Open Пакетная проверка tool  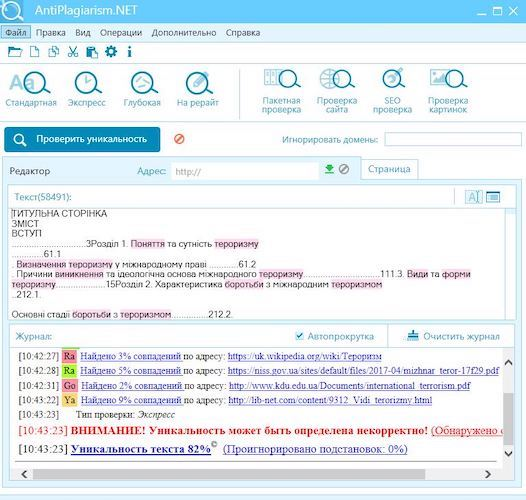tap(281, 91)
